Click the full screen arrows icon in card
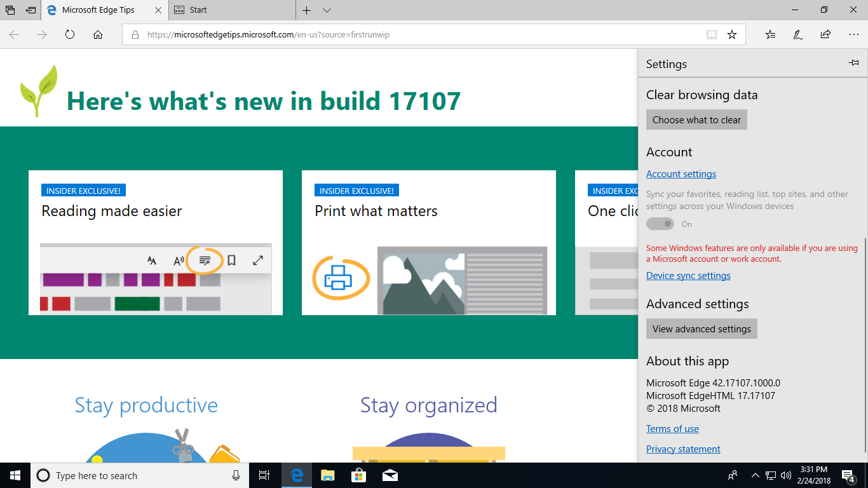This screenshot has width=868, height=488. pos(258,261)
